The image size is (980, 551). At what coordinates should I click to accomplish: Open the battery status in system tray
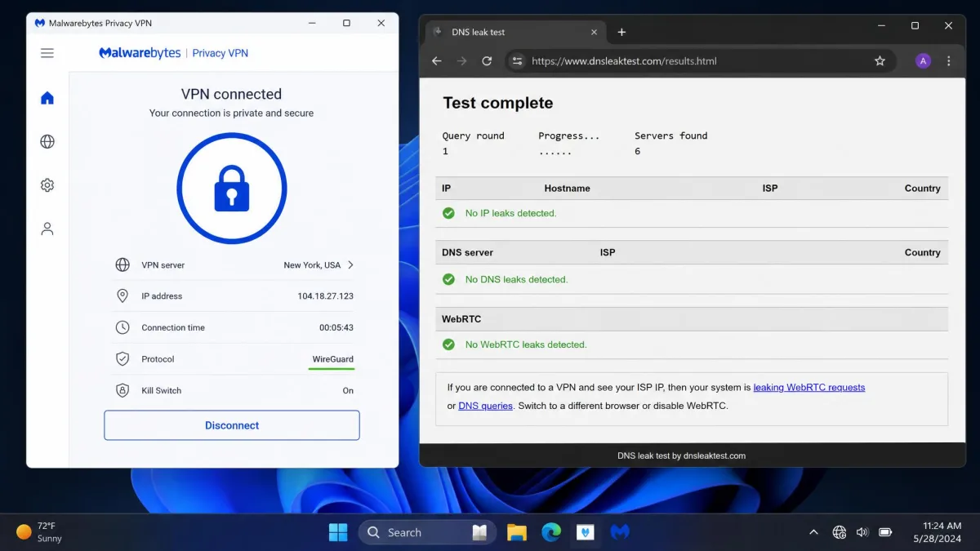[x=885, y=532]
